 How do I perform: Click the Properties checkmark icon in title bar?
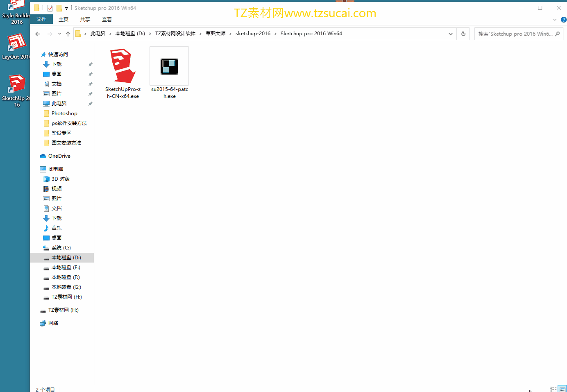[x=50, y=8]
